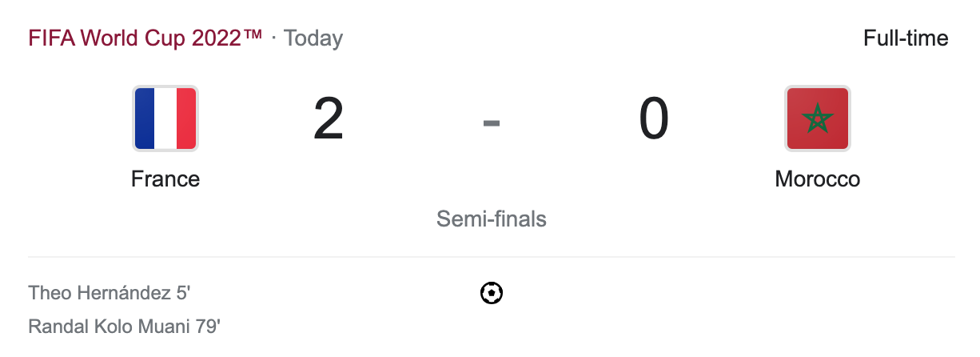
Task: Click the Full-time match status
Action: tap(905, 38)
